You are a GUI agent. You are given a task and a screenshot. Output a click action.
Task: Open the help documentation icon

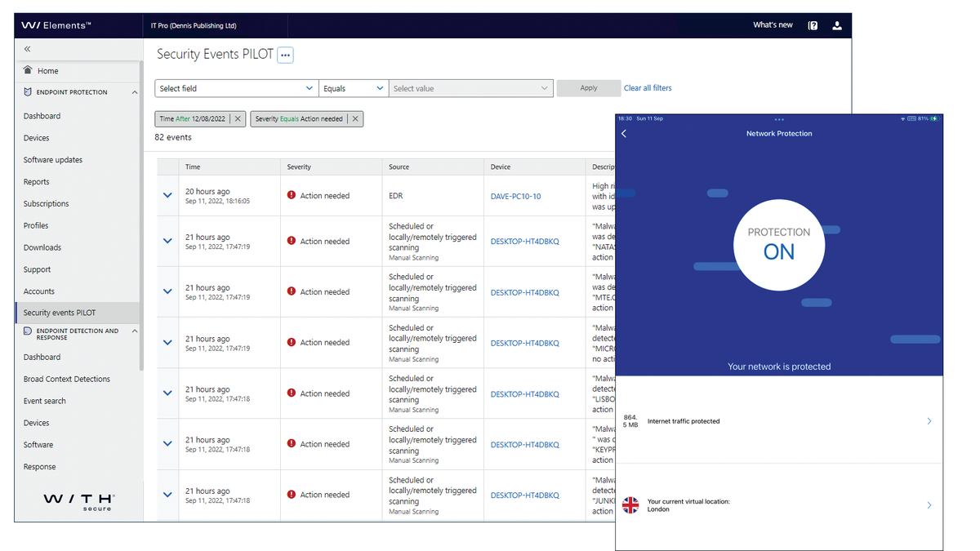click(x=812, y=25)
